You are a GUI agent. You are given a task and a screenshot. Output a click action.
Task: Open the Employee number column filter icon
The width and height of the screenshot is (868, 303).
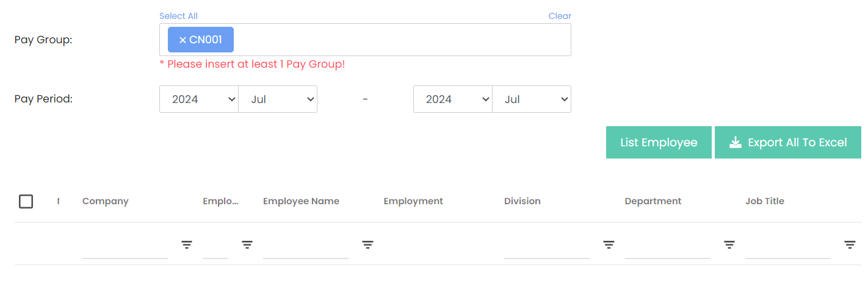(247, 244)
